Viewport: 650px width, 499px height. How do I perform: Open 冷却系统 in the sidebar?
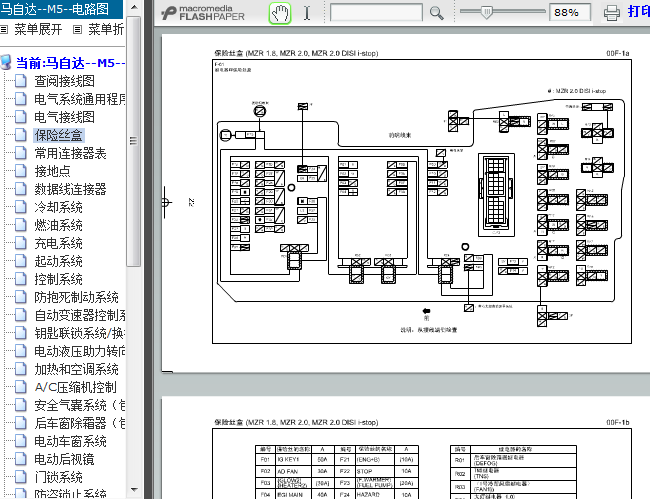click(59, 207)
